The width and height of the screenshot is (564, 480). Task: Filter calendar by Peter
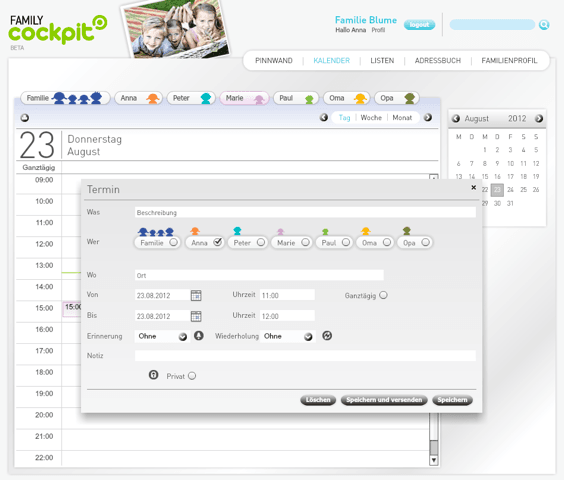[191, 98]
